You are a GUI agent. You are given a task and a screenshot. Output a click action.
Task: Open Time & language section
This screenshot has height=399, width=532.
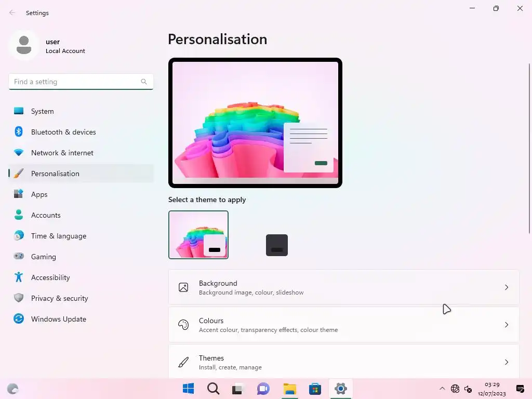pyautogui.click(x=81, y=236)
